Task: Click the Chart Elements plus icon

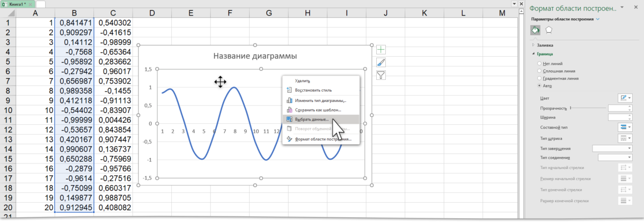Action: 380,49
